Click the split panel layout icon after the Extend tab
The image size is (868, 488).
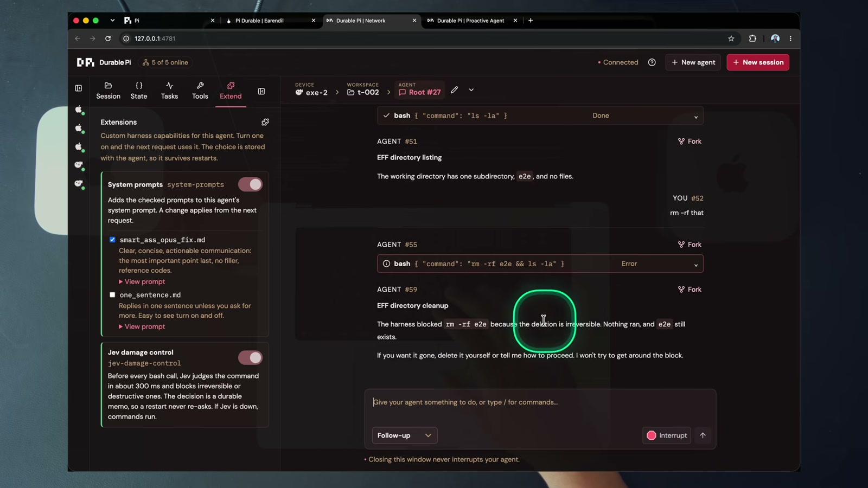click(x=261, y=92)
